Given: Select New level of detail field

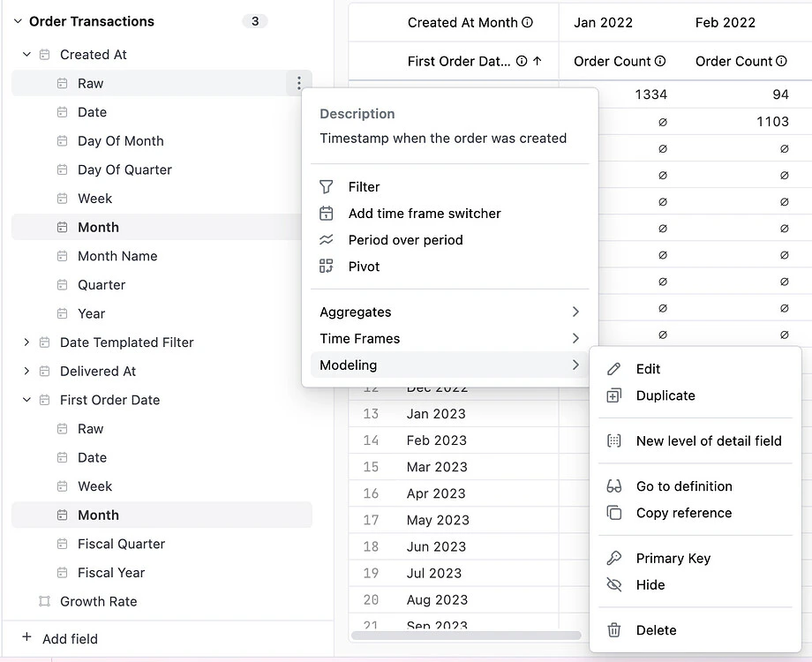Looking at the screenshot, I should [x=695, y=440].
